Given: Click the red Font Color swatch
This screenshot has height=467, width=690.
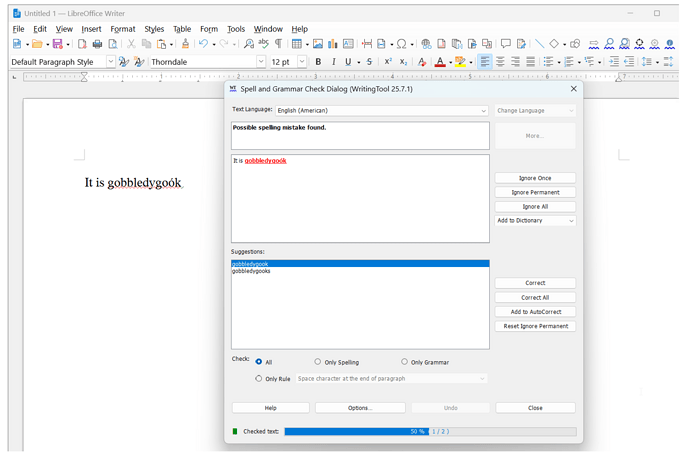Looking at the screenshot, I should [440, 62].
